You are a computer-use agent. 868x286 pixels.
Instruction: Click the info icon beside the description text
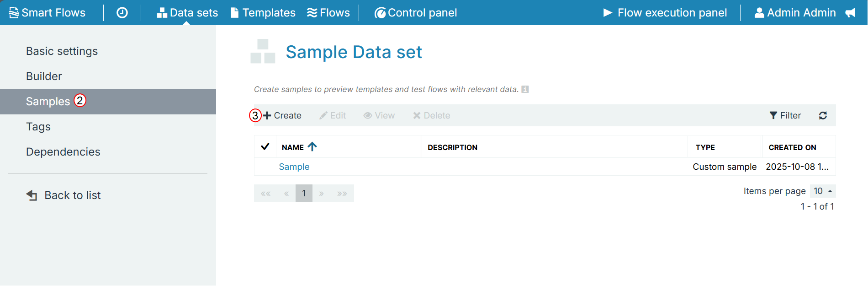pos(525,89)
